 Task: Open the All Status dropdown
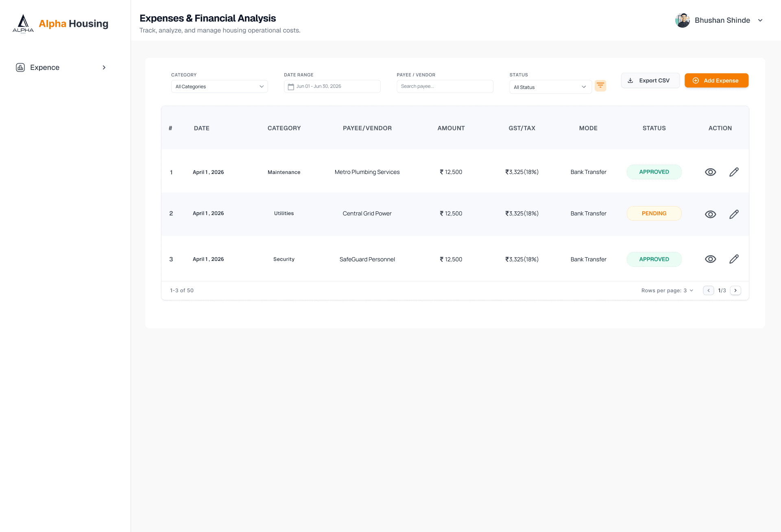(x=550, y=87)
